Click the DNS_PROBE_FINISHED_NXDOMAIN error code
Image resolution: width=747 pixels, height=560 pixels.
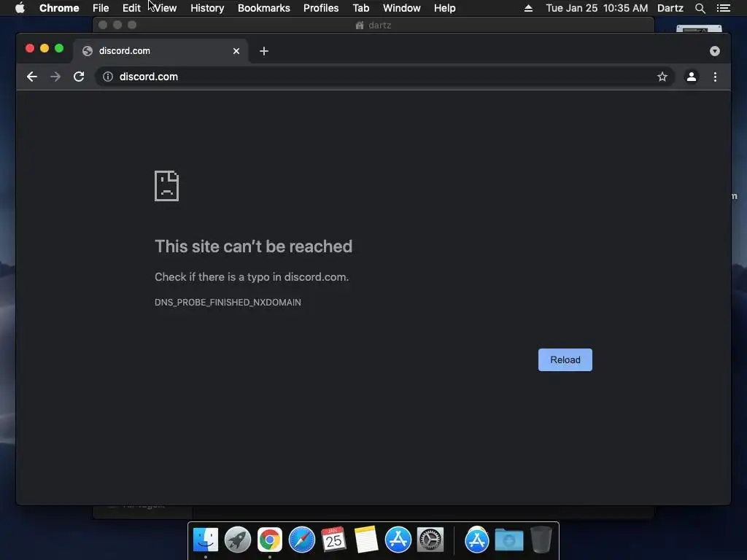point(228,303)
